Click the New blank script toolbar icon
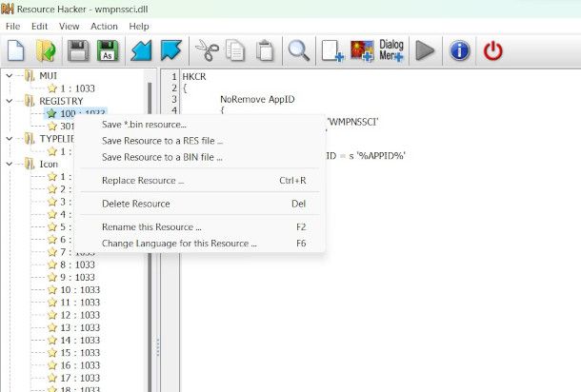The width and height of the screenshot is (581, 392). [x=16, y=50]
